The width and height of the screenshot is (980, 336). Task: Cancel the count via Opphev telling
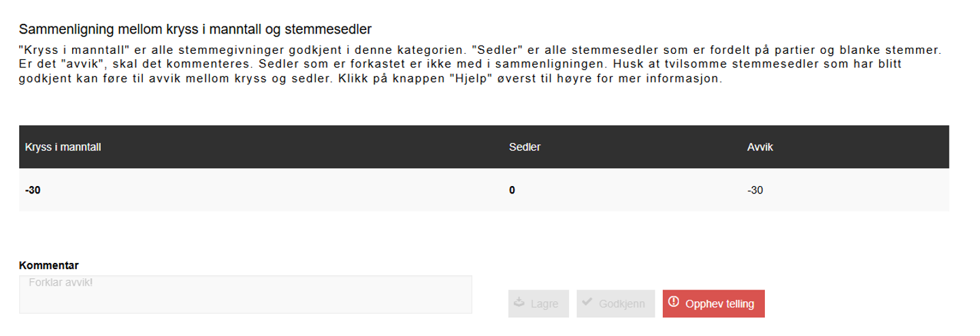point(714,304)
